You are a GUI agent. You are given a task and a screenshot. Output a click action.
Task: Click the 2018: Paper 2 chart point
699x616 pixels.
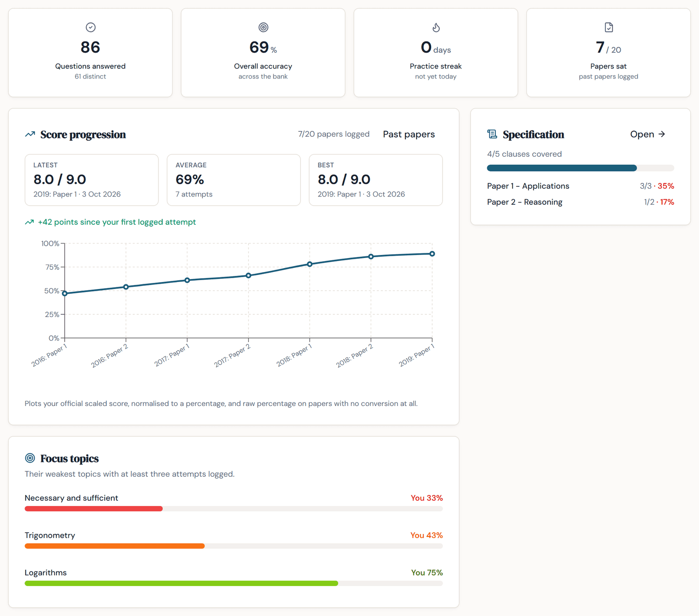click(371, 257)
